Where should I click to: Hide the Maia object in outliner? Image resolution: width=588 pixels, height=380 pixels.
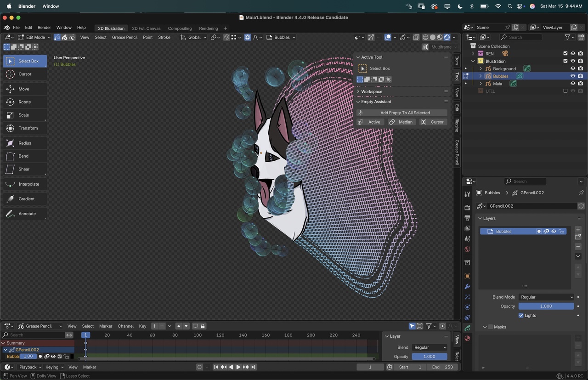tap(573, 84)
